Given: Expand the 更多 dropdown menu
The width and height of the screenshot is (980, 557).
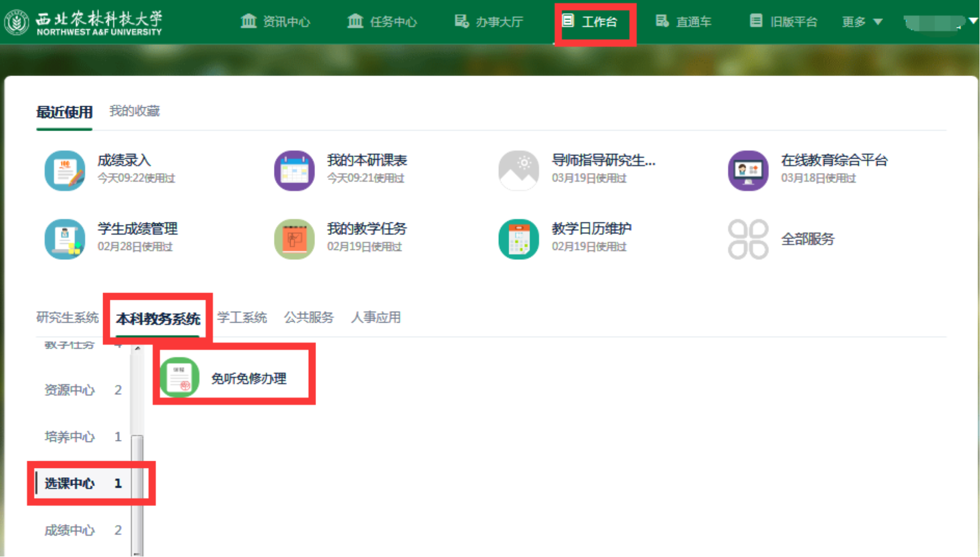Looking at the screenshot, I should 862,22.
